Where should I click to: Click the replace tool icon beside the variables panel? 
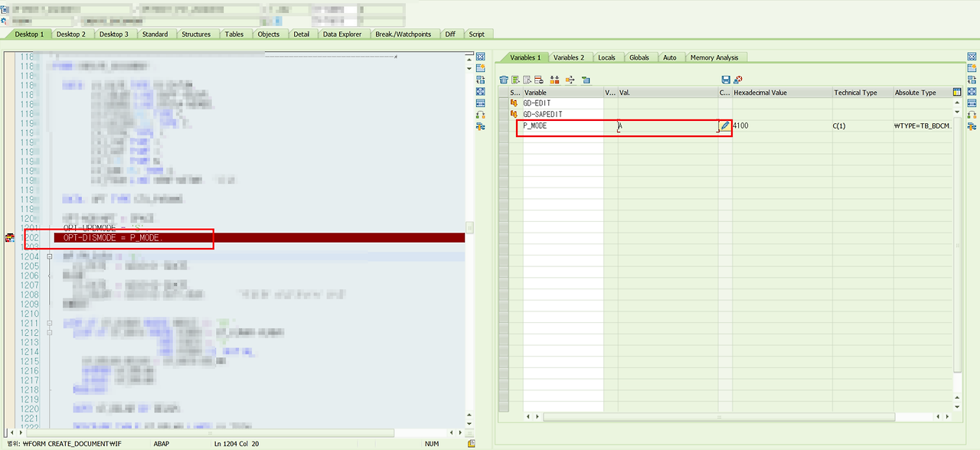[972, 80]
